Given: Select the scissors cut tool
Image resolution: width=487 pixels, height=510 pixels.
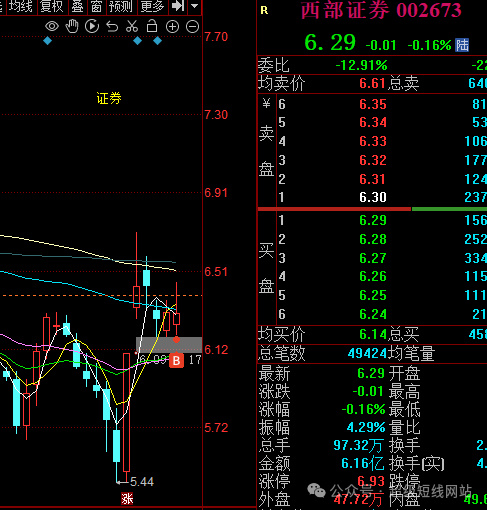Looking at the screenshot, I should [132, 26].
